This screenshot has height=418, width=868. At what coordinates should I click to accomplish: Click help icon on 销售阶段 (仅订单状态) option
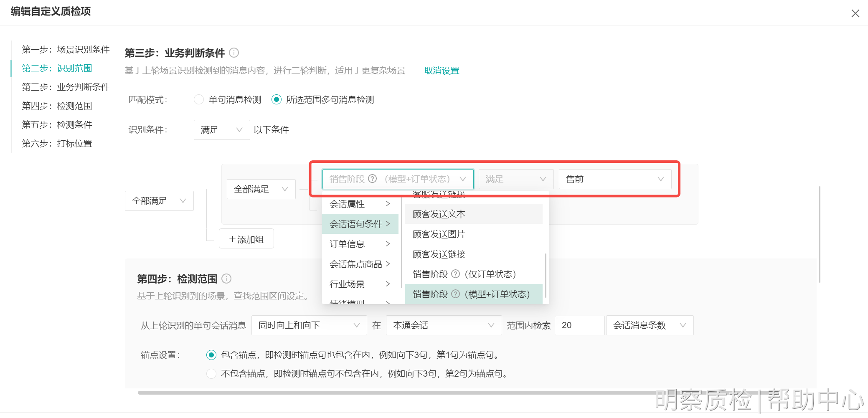[456, 274]
